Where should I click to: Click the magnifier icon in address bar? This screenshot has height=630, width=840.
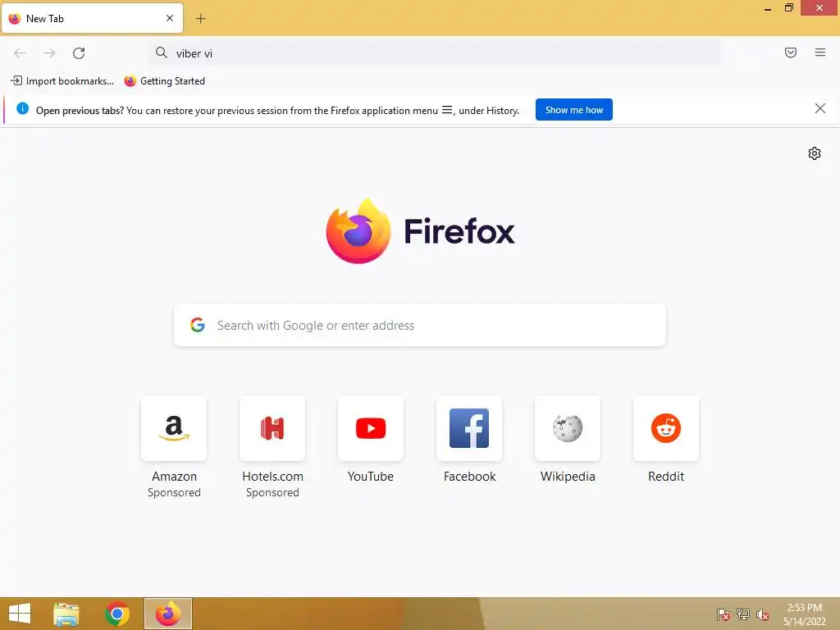click(x=162, y=52)
